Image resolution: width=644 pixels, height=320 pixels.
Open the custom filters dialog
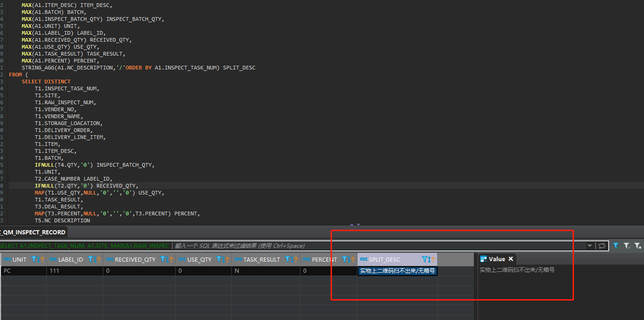(638, 245)
